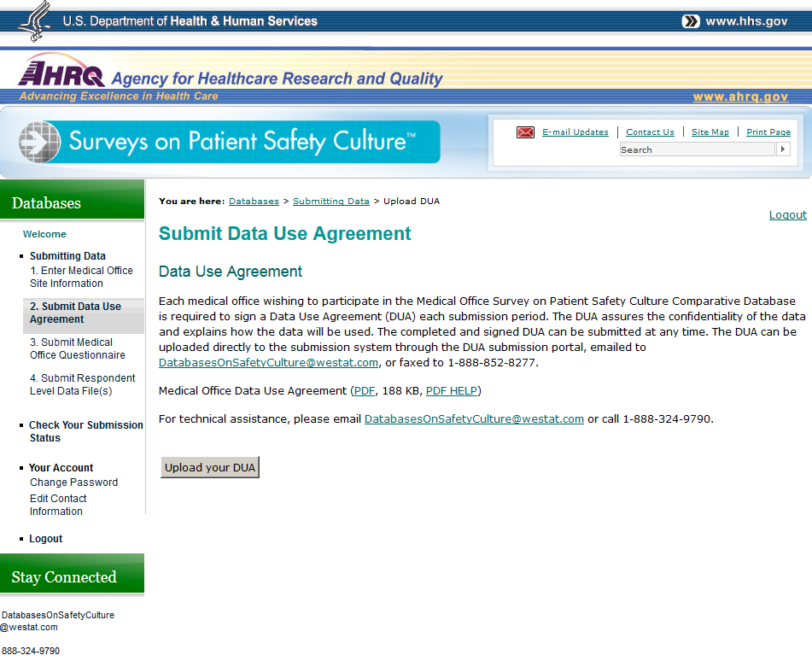
Task: Click the HHS eagle logo icon
Action: point(34,21)
